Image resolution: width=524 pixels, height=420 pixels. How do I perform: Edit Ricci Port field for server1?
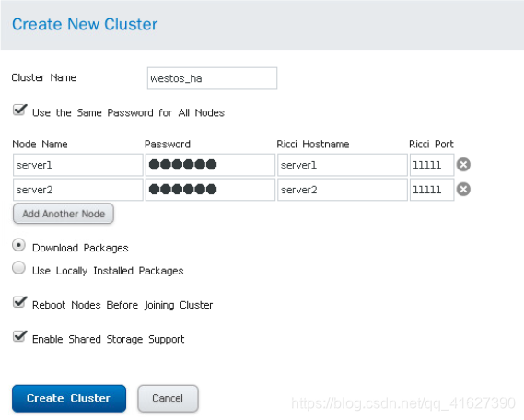tap(432, 165)
